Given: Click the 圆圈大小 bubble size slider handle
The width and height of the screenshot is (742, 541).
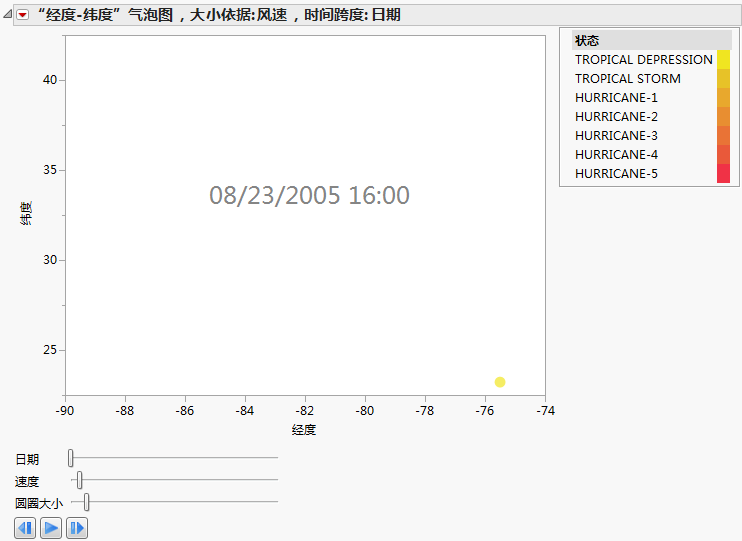Looking at the screenshot, I should pos(87,502).
